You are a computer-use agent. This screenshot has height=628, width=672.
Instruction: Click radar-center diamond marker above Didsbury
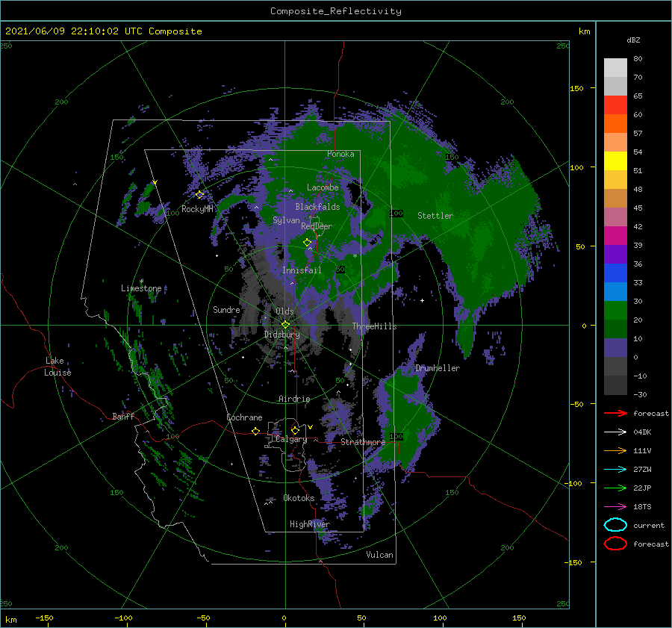click(285, 325)
